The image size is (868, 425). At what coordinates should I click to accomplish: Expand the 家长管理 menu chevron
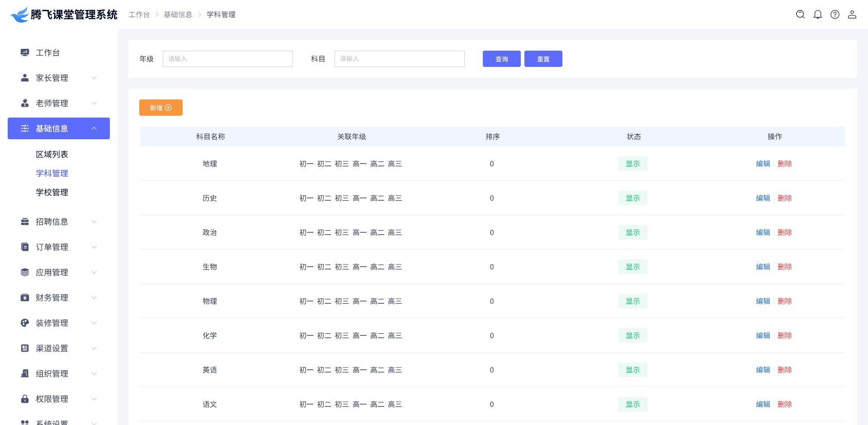[94, 78]
